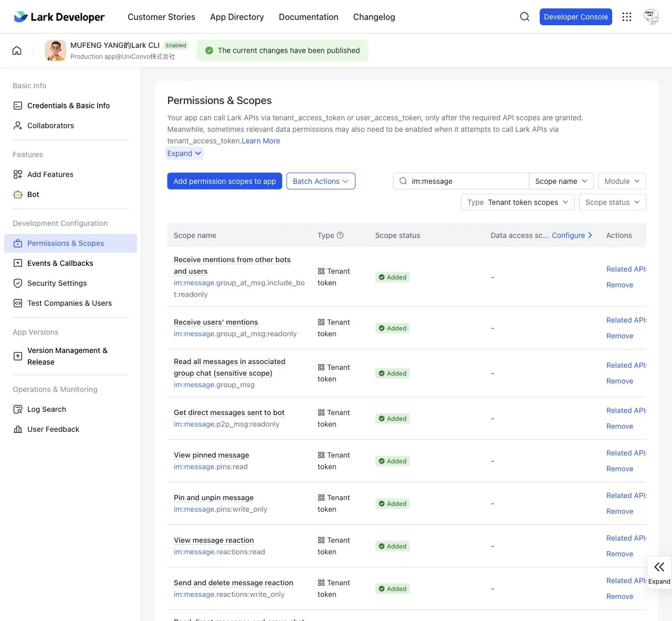Open the search magnifier in top bar
The height and width of the screenshot is (621, 672).
tap(524, 17)
